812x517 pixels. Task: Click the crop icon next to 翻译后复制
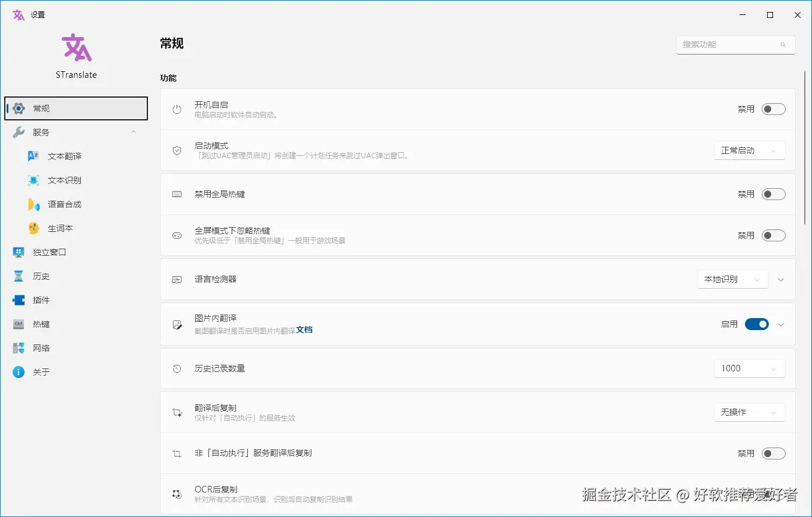point(177,413)
